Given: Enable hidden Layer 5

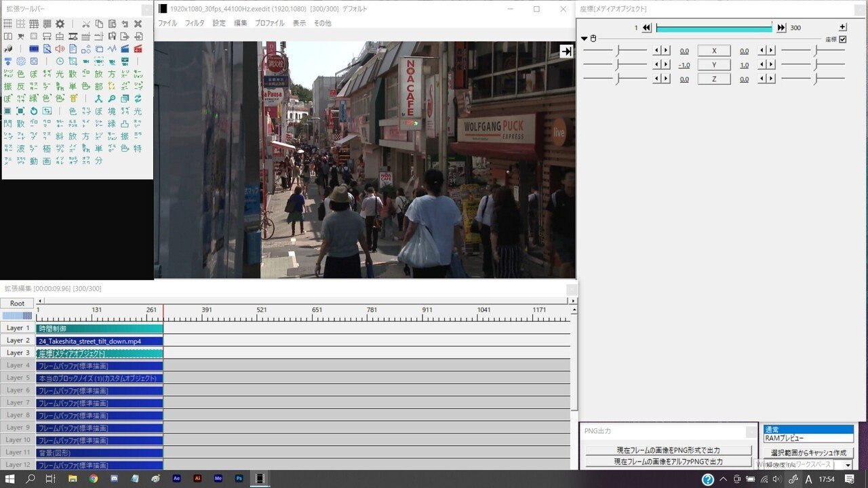Looking at the screenshot, I should [x=17, y=378].
